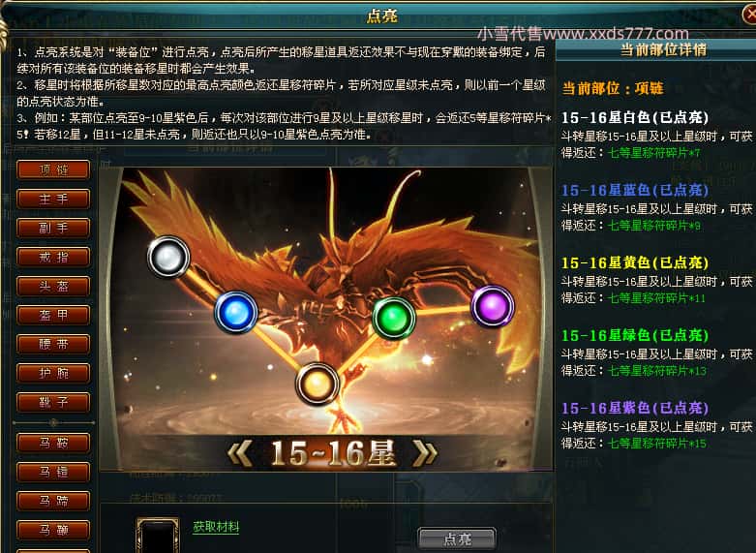Select the purple orb node

click(493, 306)
